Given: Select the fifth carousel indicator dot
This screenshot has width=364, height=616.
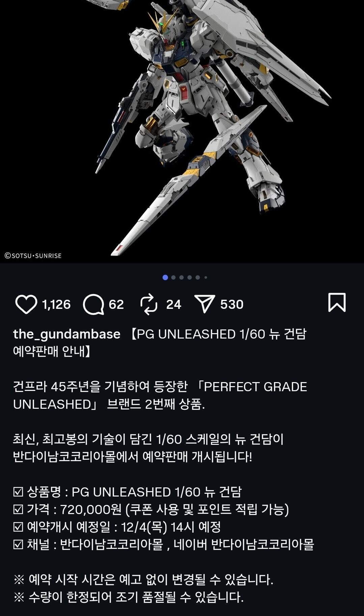Looking at the screenshot, I should tap(198, 277).
